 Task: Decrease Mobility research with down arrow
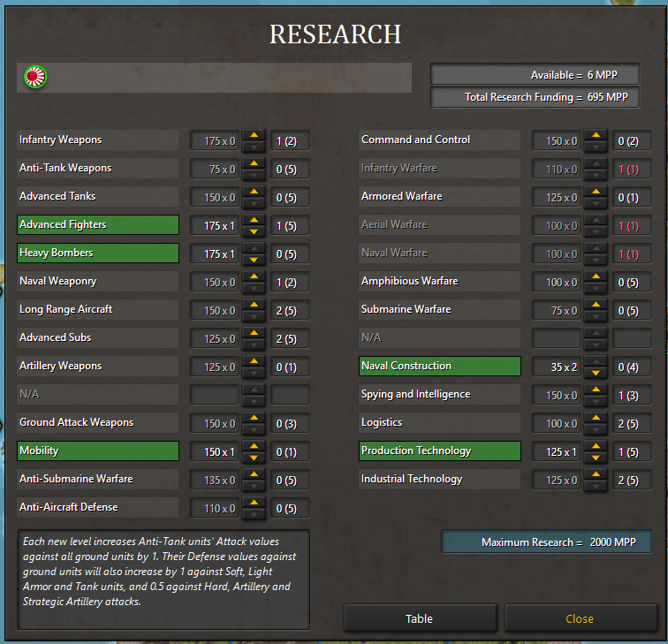[x=254, y=458]
